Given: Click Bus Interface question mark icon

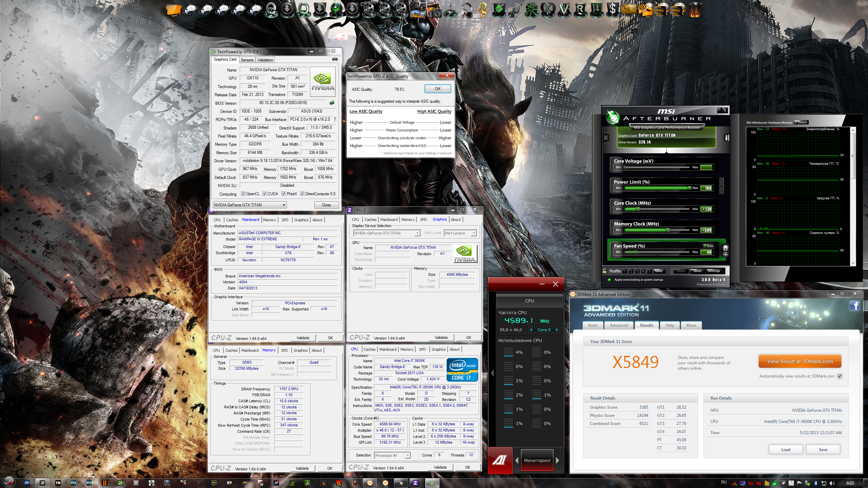Looking at the screenshot, I should point(335,119).
